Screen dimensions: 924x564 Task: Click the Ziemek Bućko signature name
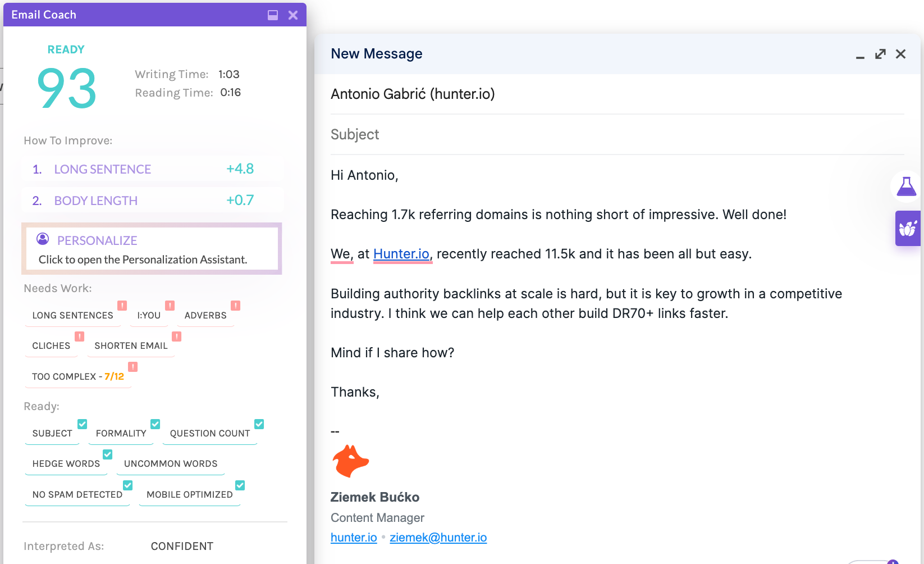pyautogui.click(x=375, y=497)
